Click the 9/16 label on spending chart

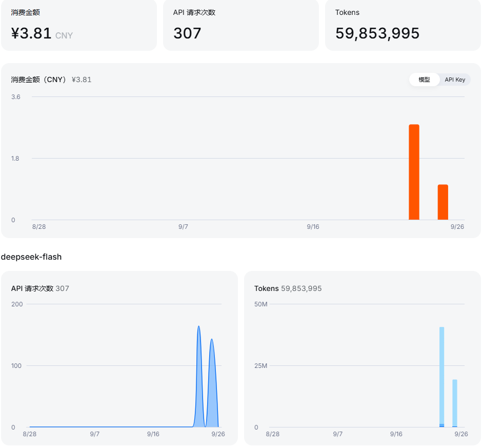[313, 227]
